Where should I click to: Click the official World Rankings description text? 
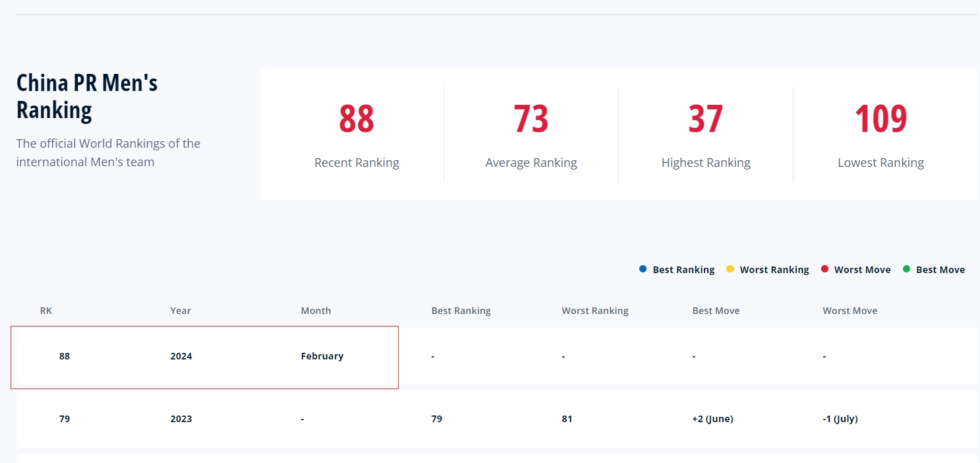(x=108, y=152)
